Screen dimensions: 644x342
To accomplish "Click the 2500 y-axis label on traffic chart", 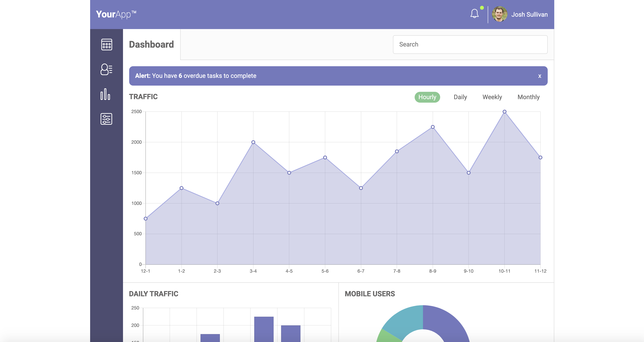I will (137, 111).
